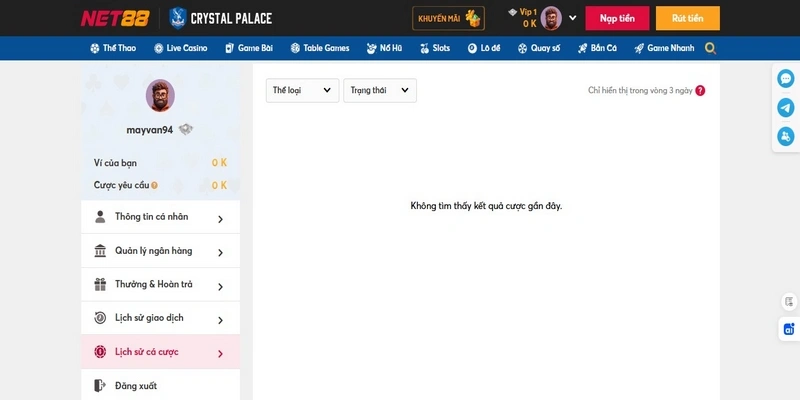Viewport: 800px width, 400px height.
Task: Click the username mayvan94
Action: pos(149,130)
